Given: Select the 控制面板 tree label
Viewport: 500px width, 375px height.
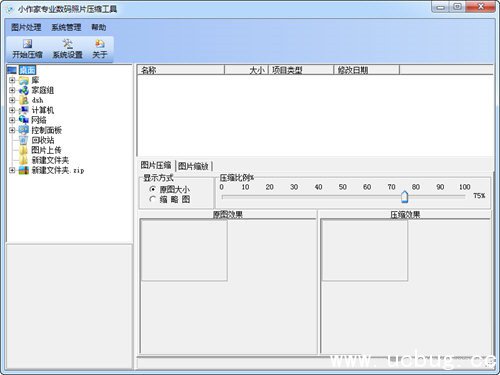Looking at the screenshot, I should 46,130.
